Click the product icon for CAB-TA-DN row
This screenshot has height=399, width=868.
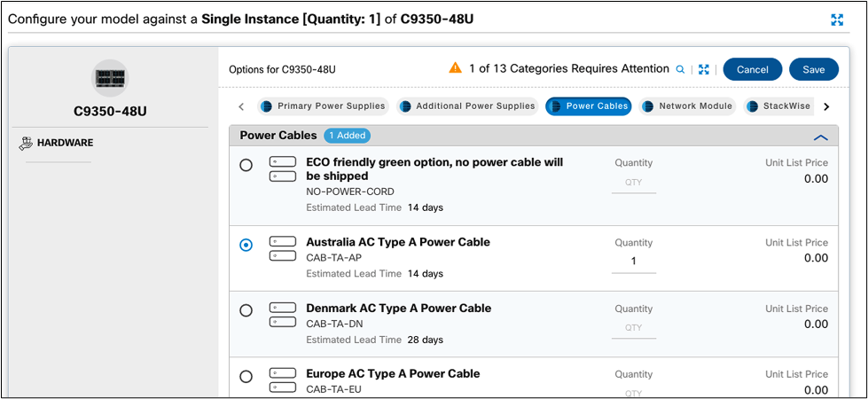click(x=282, y=315)
